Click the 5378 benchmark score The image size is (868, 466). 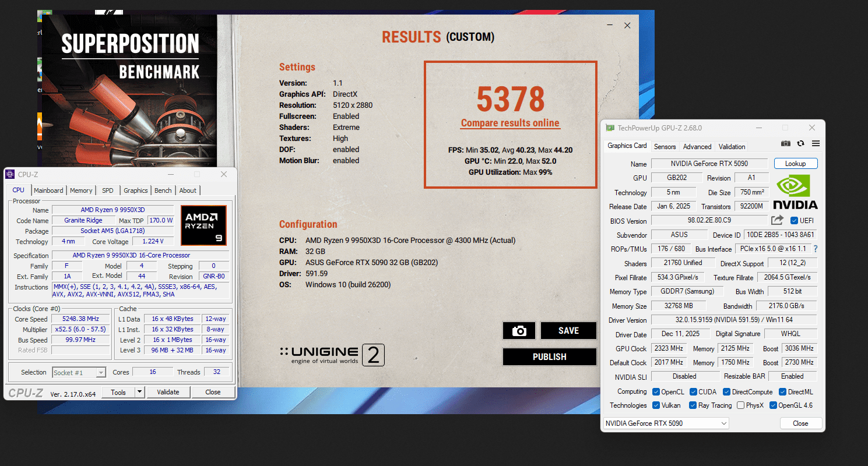[x=511, y=98]
